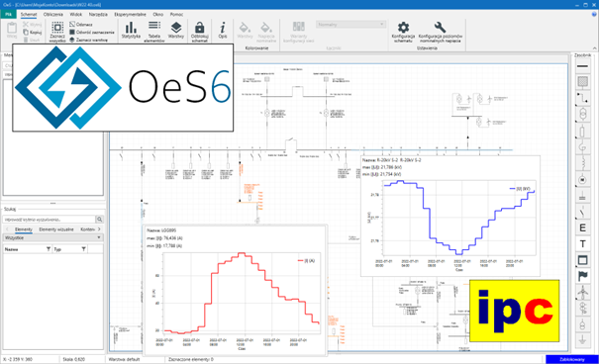
Task: Open the Eksperymentalne ribbon tab
Action: [130, 14]
